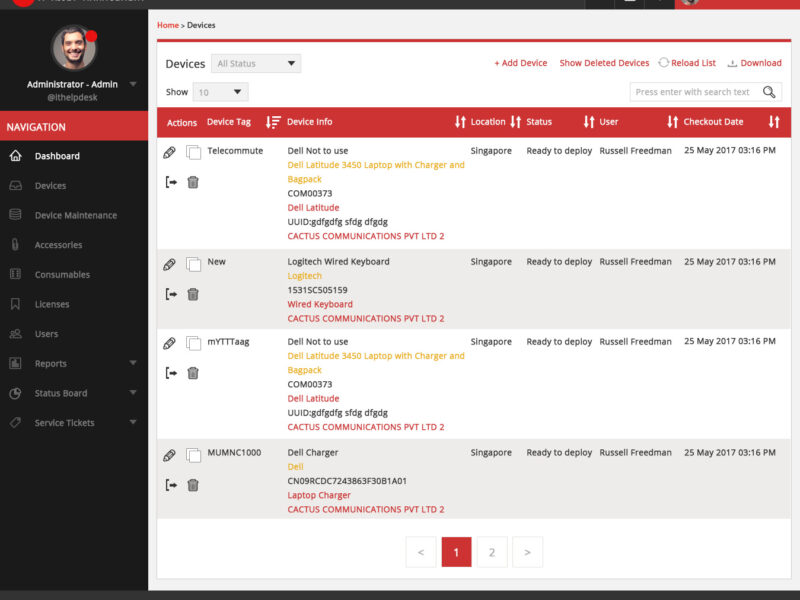Delete the New Logitech keyboard device
The width and height of the screenshot is (800, 600).
[x=193, y=294]
